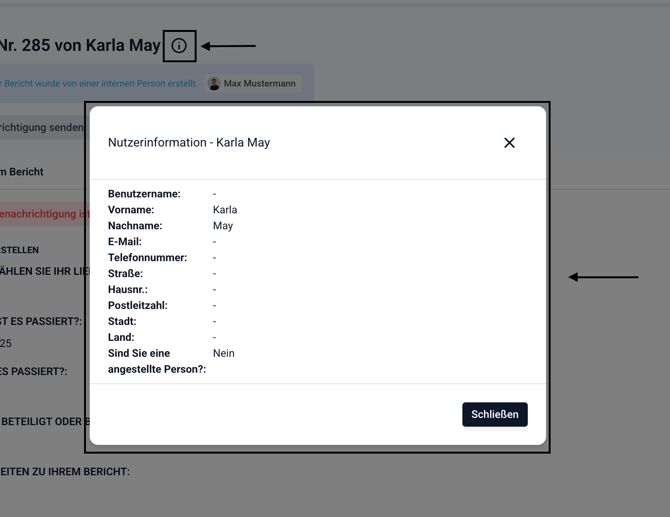Click the info icon beside Karla May
Screen dimensions: 670x517
tap(179, 46)
